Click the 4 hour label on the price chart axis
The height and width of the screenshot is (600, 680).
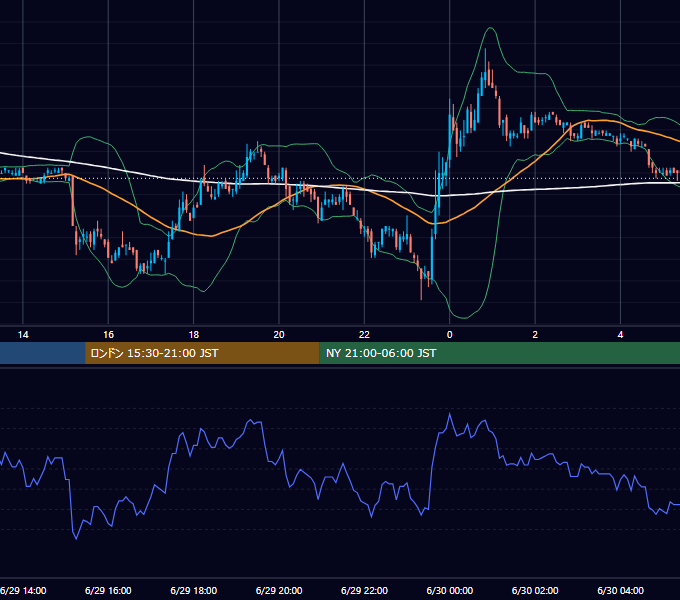(621, 334)
